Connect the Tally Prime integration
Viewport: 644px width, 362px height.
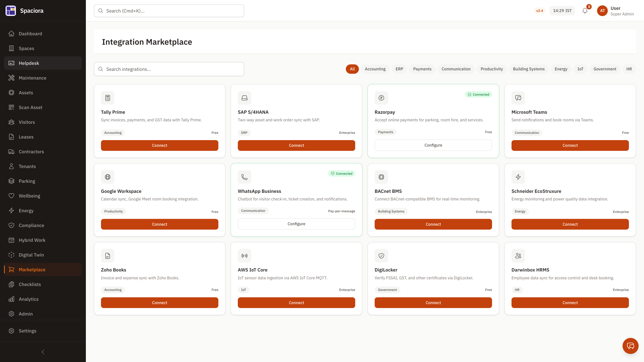click(159, 145)
